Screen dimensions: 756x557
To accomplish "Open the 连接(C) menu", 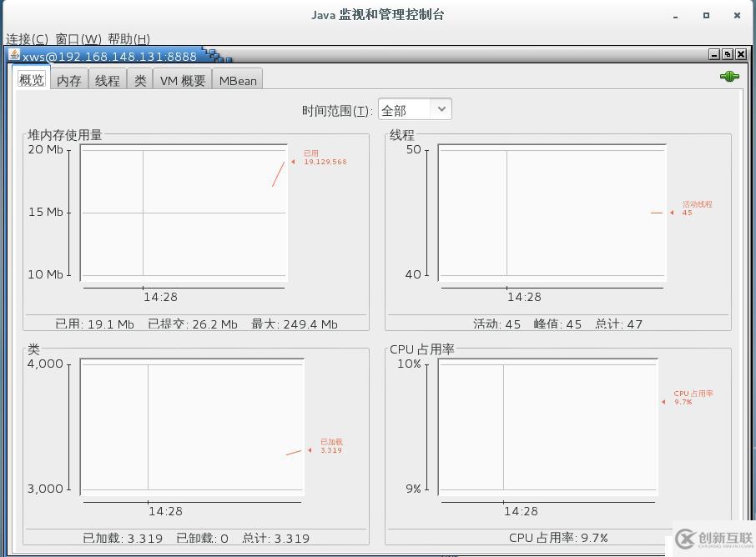I will point(27,39).
